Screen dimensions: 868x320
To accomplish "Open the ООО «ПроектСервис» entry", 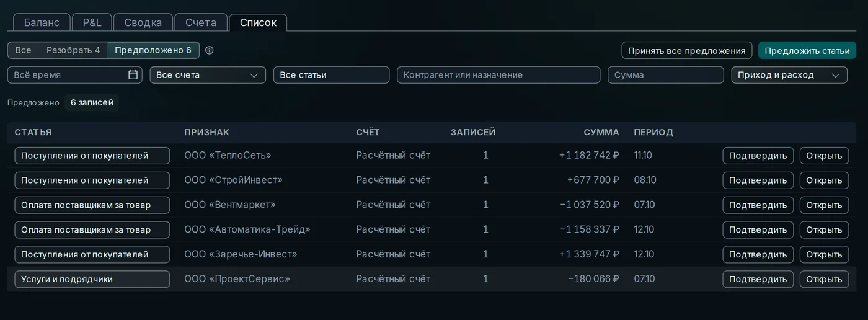I will coord(824,280).
